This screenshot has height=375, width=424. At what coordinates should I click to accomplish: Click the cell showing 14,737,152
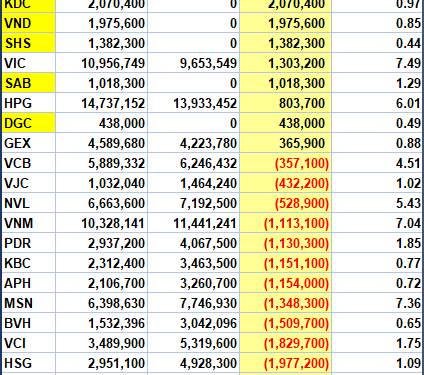pyautogui.click(x=102, y=103)
